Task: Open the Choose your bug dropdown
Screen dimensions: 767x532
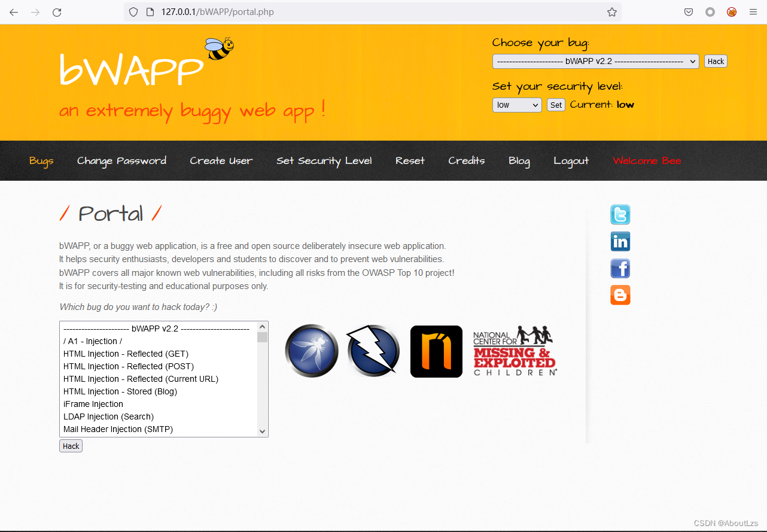Action: tap(595, 61)
